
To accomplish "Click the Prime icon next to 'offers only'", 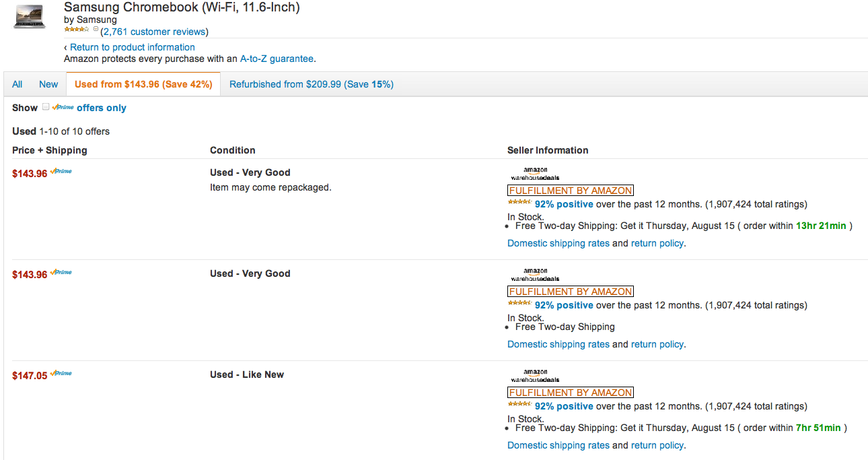I will click(63, 108).
